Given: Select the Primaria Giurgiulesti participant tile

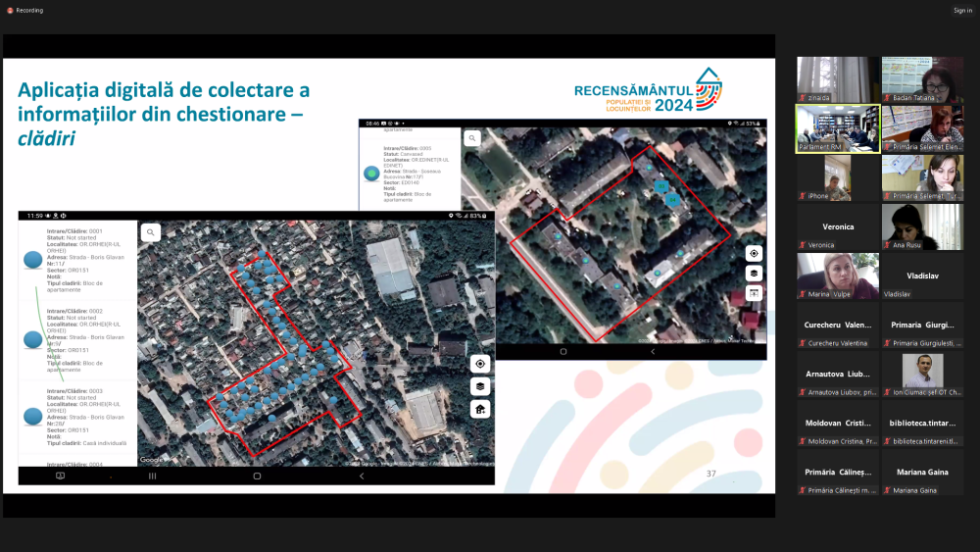Looking at the screenshot, I should [x=922, y=326].
